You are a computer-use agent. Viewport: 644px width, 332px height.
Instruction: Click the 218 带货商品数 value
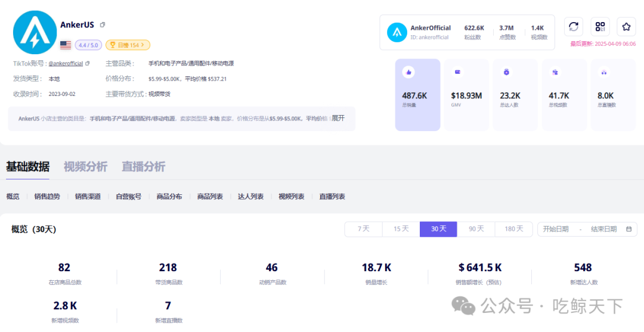point(168,268)
